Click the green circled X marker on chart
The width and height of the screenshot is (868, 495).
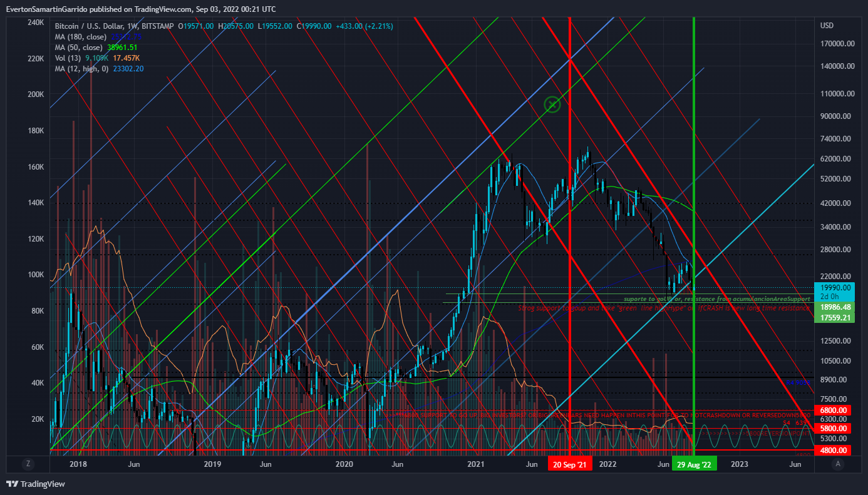552,105
